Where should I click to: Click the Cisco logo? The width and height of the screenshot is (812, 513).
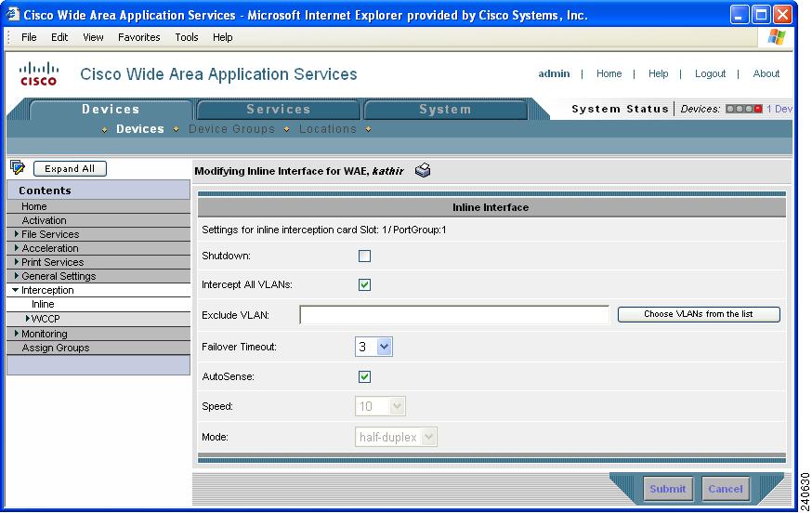coord(38,73)
